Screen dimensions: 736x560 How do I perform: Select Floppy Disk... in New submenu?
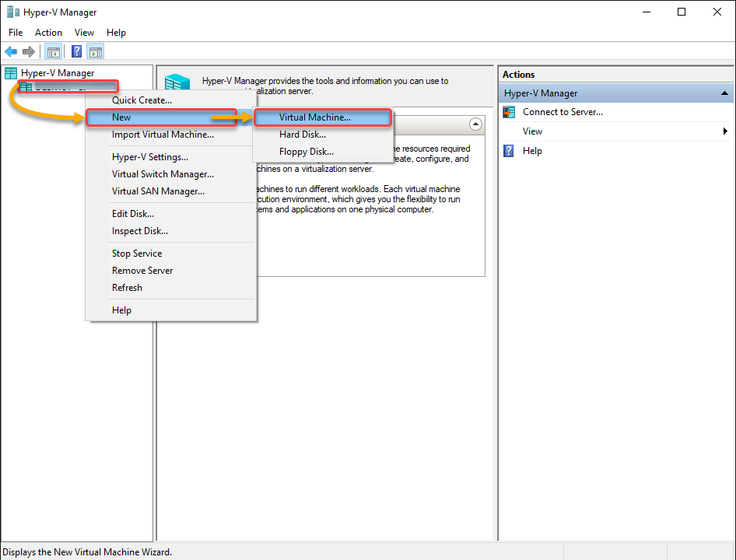pos(322,152)
